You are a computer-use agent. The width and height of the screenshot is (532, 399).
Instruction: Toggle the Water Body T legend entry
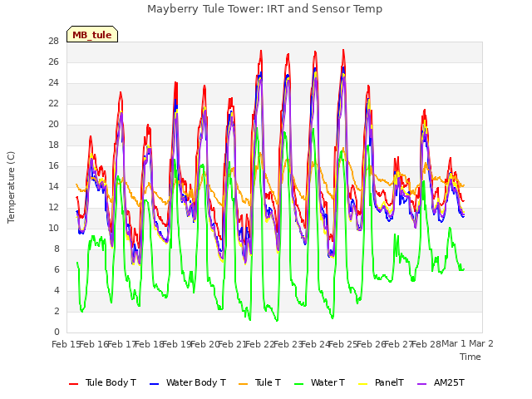coord(188,382)
